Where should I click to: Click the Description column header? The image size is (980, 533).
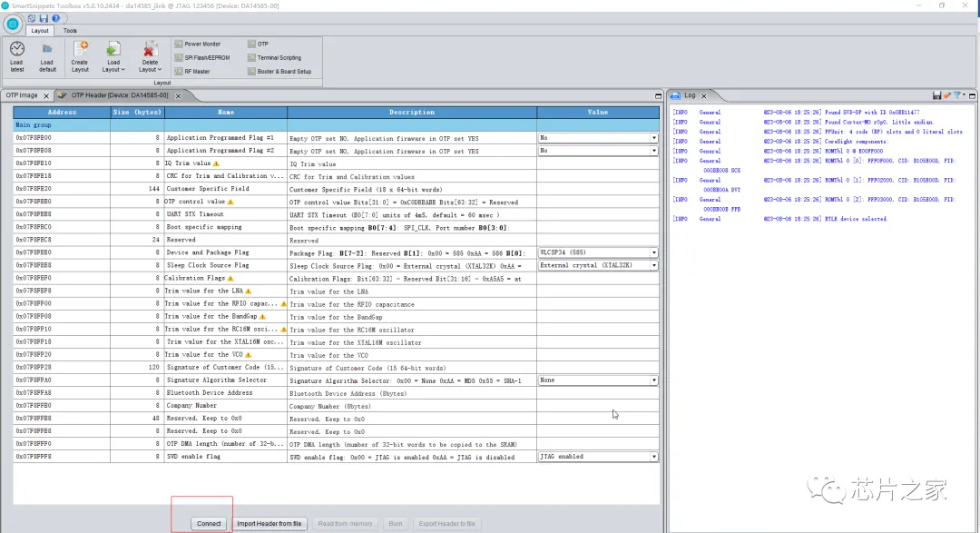pyautogui.click(x=412, y=113)
